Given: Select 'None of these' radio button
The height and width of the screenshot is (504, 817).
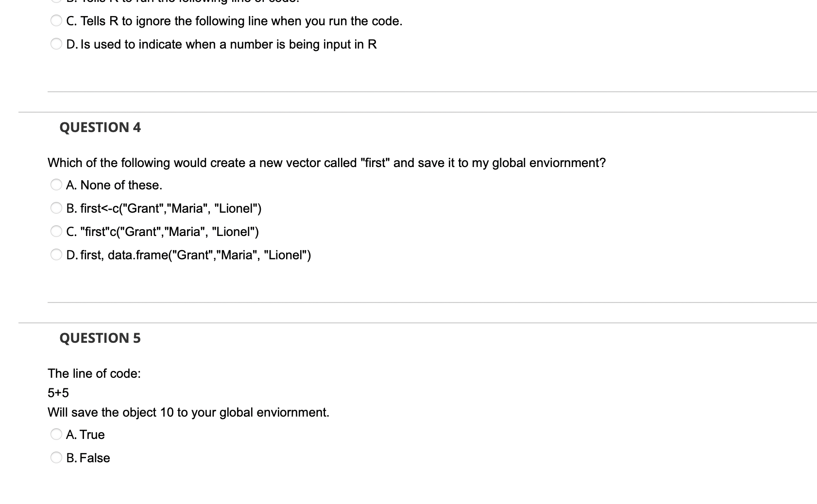Looking at the screenshot, I should [x=56, y=185].
